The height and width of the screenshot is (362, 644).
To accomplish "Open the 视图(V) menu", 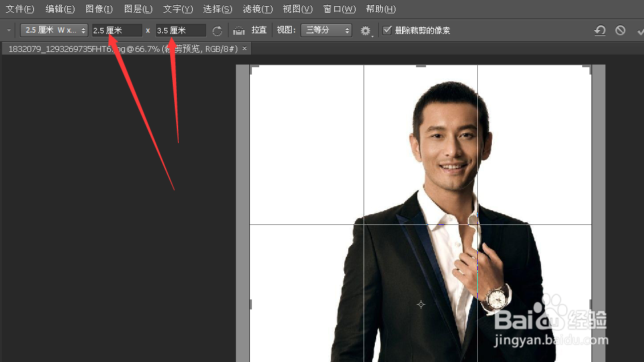I will [298, 9].
